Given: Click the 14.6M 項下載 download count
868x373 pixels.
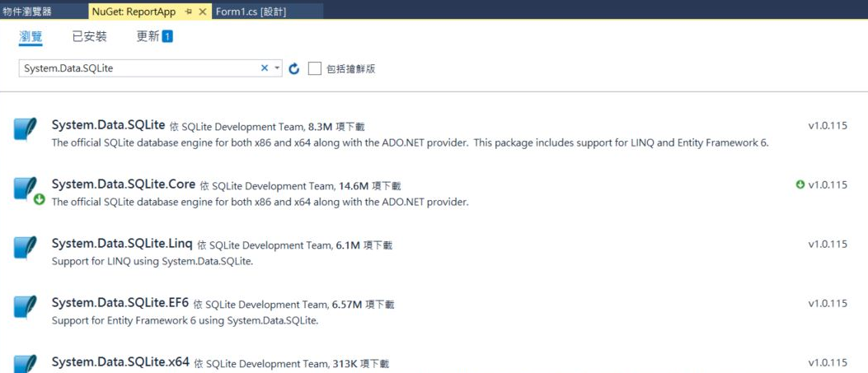Looking at the screenshot, I should [369, 185].
